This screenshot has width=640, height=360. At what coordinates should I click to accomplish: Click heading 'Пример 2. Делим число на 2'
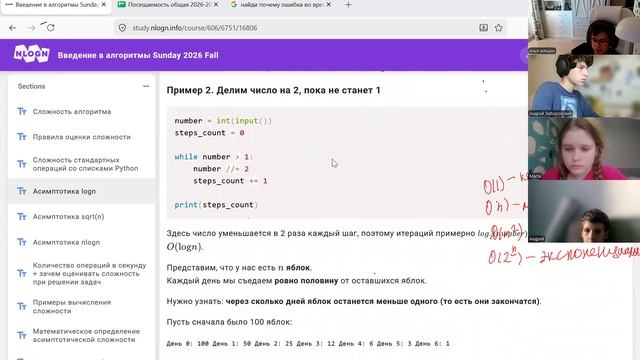tap(273, 90)
